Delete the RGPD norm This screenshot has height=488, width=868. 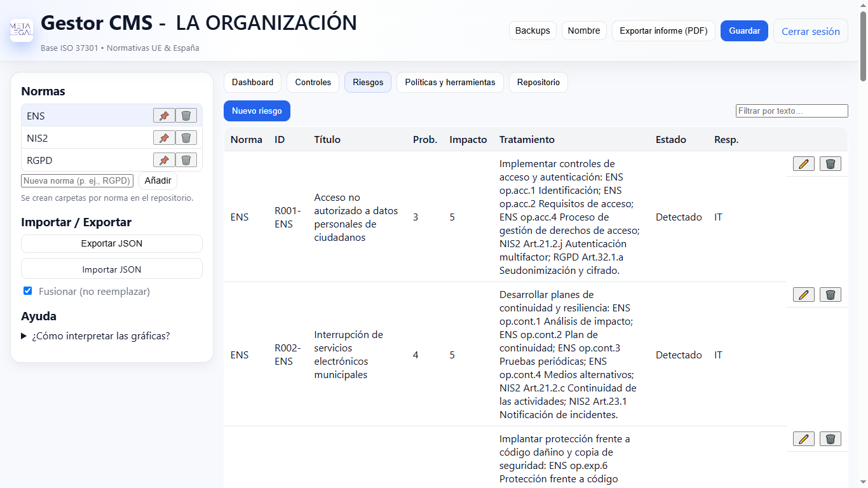pos(186,160)
